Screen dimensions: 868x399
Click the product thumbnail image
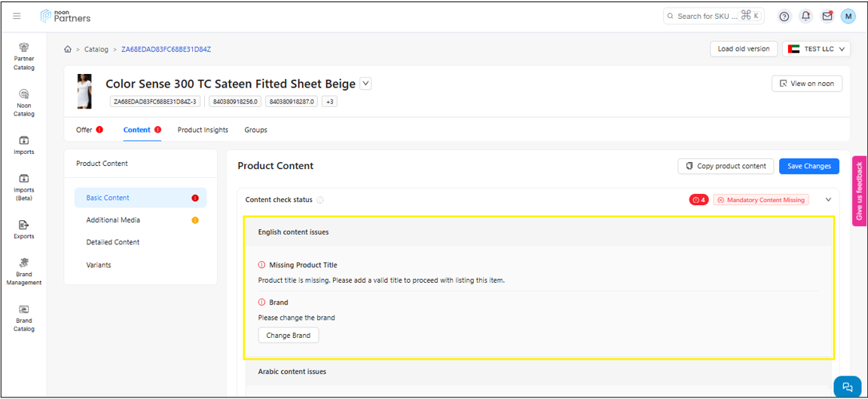pyautogui.click(x=84, y=91)
